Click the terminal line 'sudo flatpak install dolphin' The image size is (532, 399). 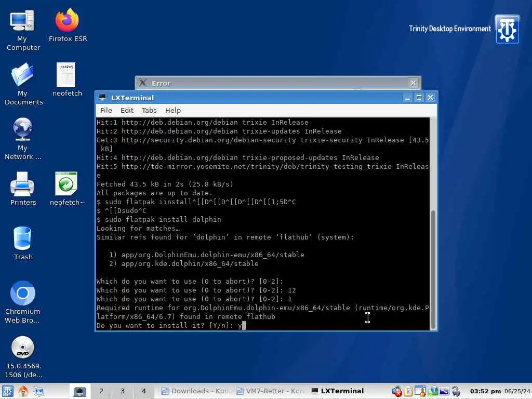163,220
